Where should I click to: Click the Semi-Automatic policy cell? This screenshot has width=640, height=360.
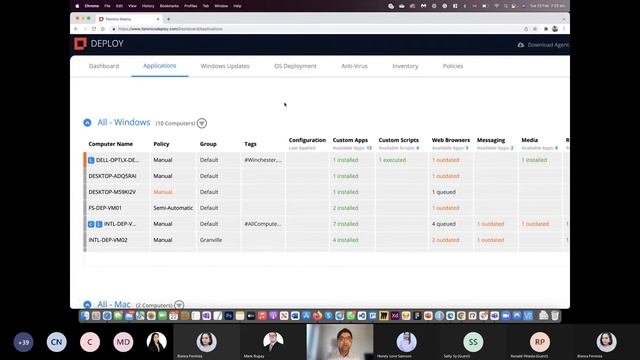[173, 208]
